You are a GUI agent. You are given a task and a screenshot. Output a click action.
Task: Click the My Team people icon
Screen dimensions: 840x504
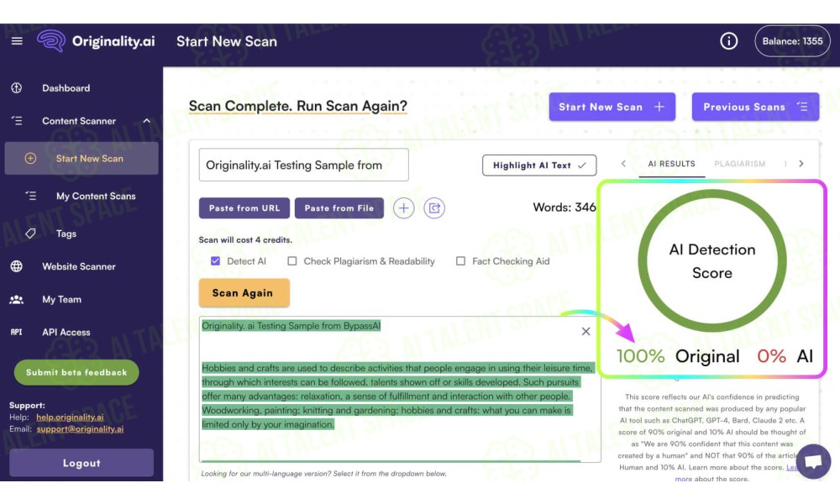coord(17,299)
